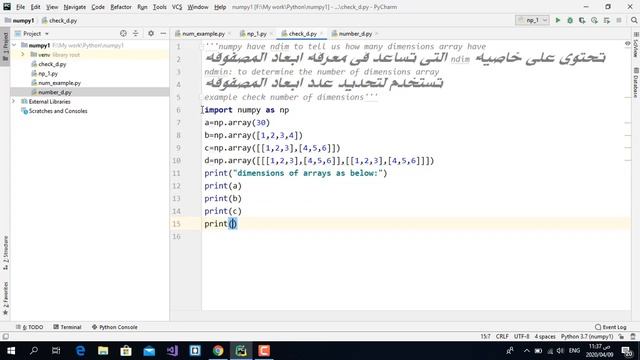Show hidden system tray icons chevron
This screenshot has height=360, width=640.
pos(527,351)
